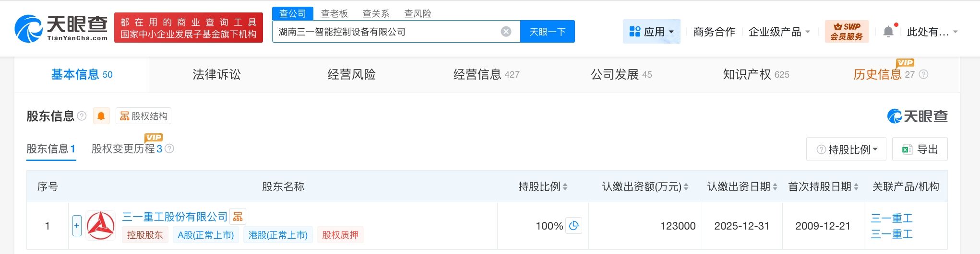Click the help icon next to 股东信息 heading
The height and width of the screenshot is (254, 980).
click(82, 116)
